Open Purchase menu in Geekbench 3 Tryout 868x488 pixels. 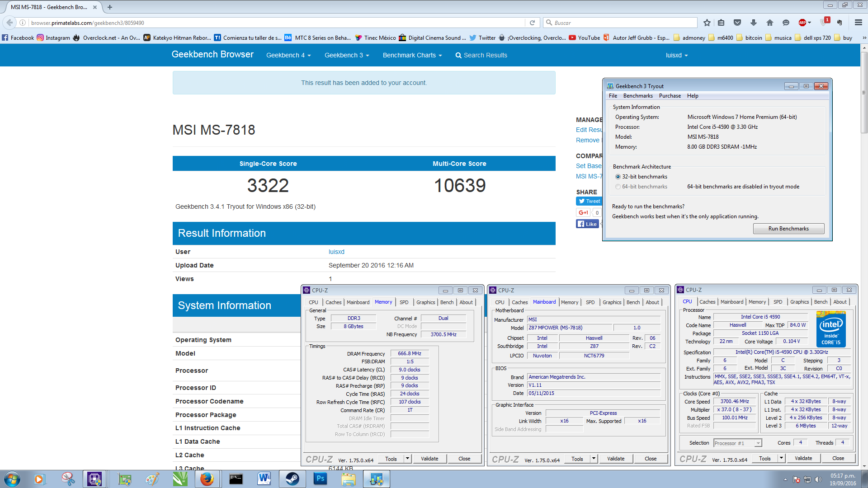(x=670, y=96)
